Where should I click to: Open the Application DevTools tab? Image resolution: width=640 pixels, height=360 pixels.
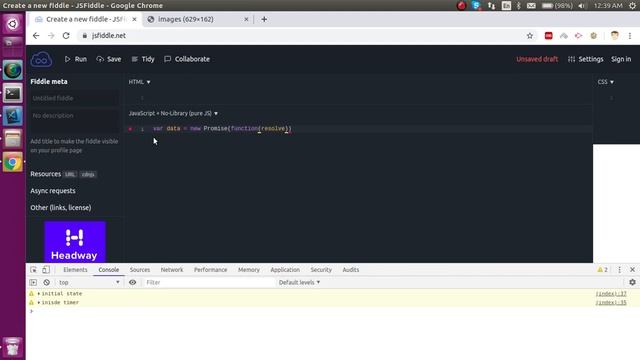(285, 270)
